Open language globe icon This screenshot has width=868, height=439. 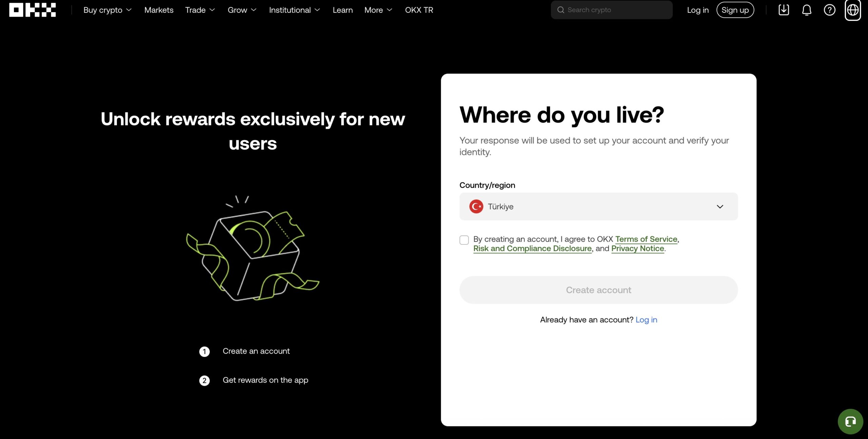pyautogui.click(x=852, y=10)
